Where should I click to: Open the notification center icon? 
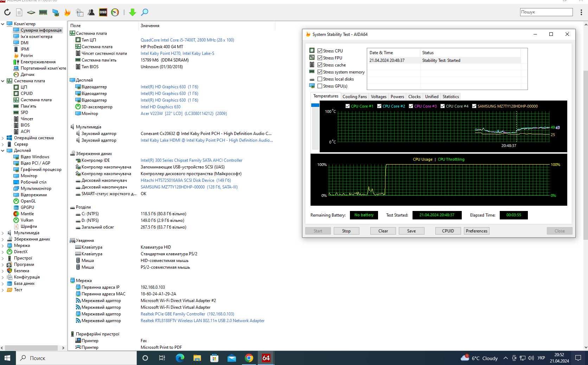coord(578,358)
